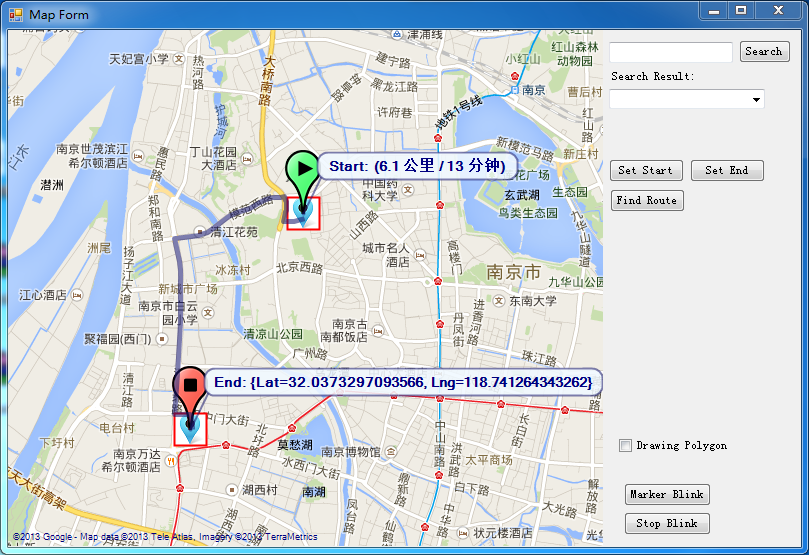
Task: Click the Google map copyright text
Action: 165,536
